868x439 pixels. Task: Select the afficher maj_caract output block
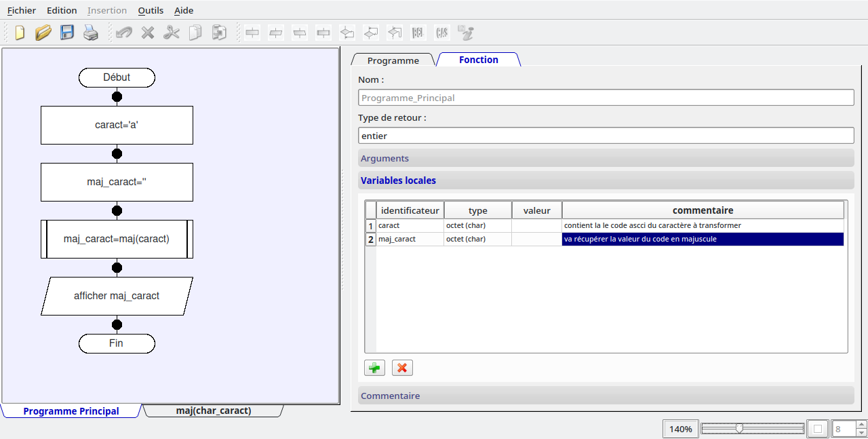point(117,296)
